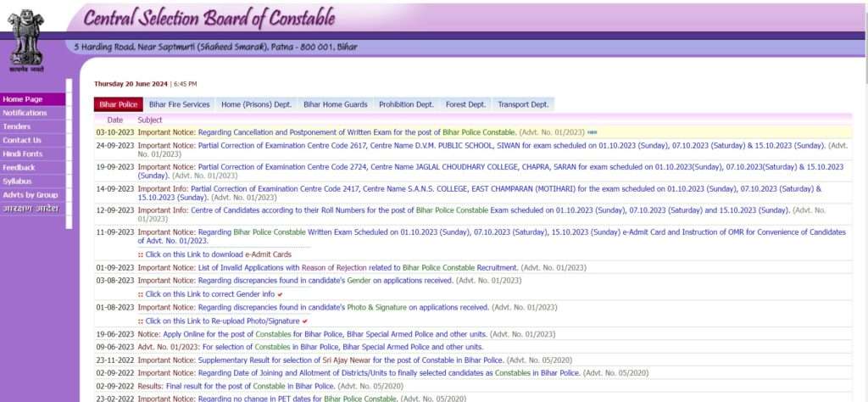Open Notifications in the sidebar
This screenshot has width=868, height=402.
click(x=25, y=113)
